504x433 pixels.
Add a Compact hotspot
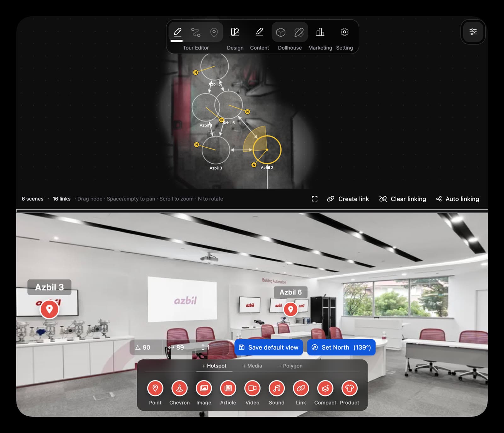(325, 388)
